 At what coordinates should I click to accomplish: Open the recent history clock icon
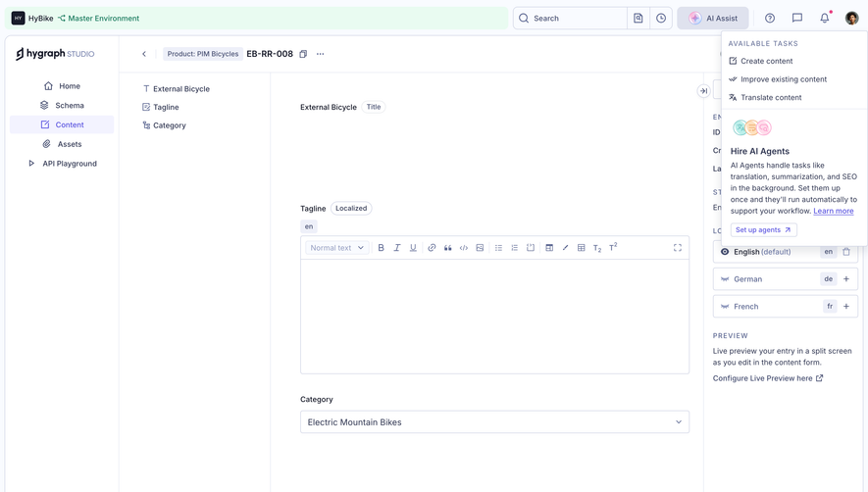(x=661, y=19)
